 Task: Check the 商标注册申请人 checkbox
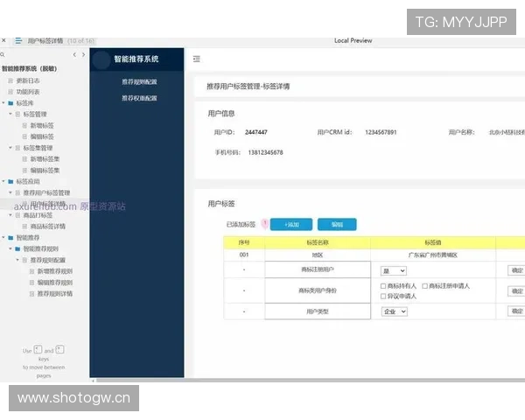pyautogui.click(x=425, y=286)
